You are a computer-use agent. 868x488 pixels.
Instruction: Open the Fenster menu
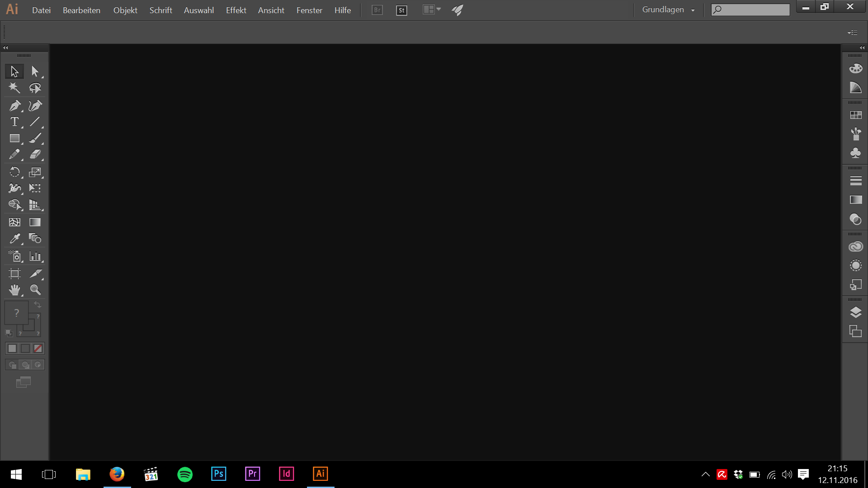pos(309,10)
